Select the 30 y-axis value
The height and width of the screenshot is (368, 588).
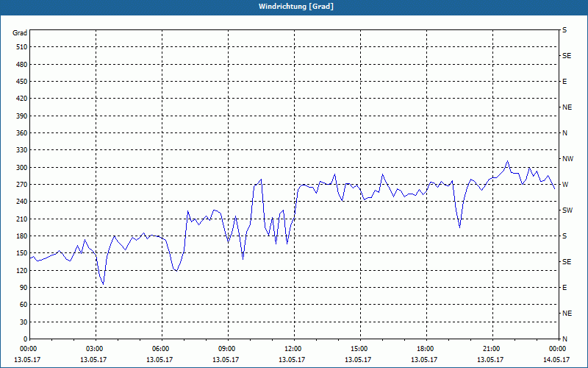pyautogui.click(x=24, y=322)
